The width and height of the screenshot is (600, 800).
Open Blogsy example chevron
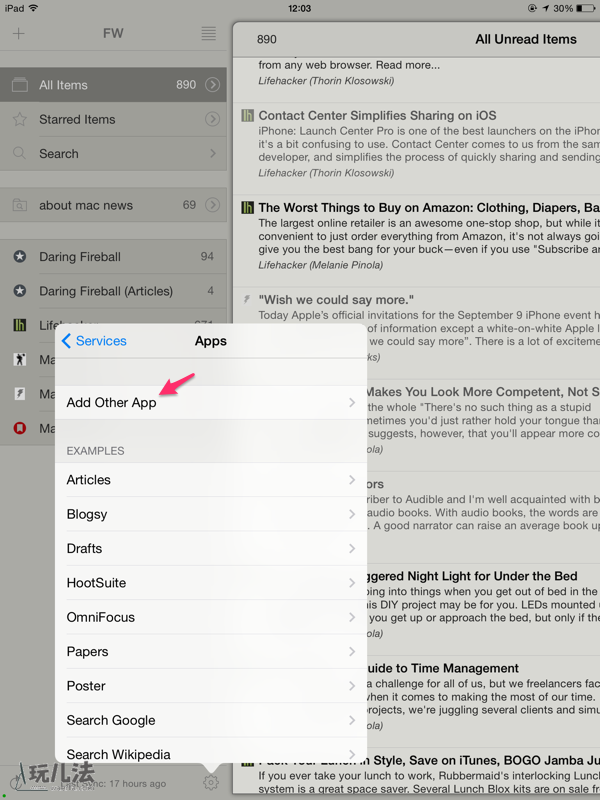click(352, 514)
